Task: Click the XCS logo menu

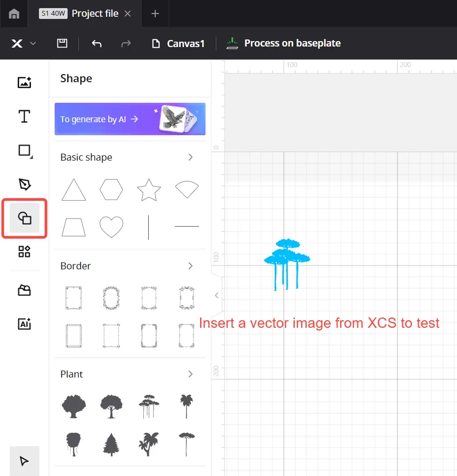Action: pyautogui.click(x=17, y=43)
